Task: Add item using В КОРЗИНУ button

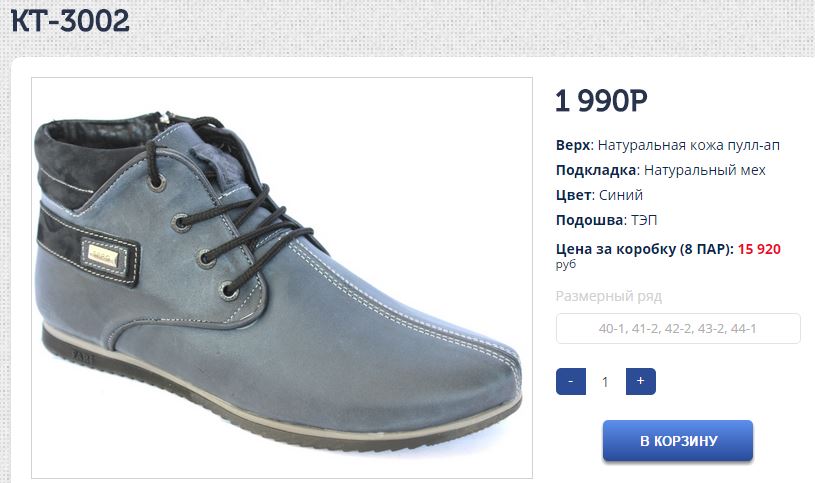Action: pyautogui.click(x=678, y=440)
